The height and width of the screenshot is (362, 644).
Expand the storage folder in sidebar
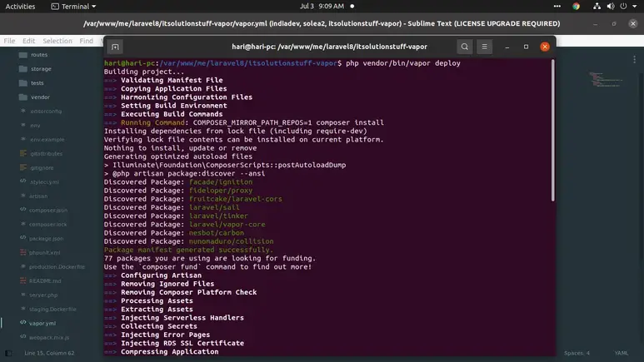coord(41,69)
